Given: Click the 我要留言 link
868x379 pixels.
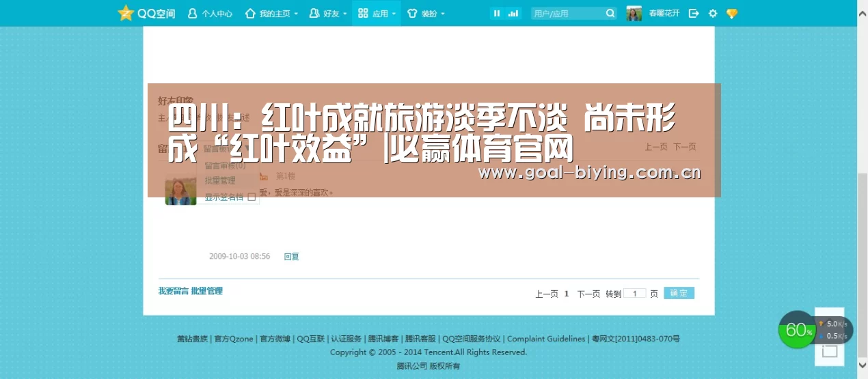Looking at the screenshot, I should coord(174,291).
